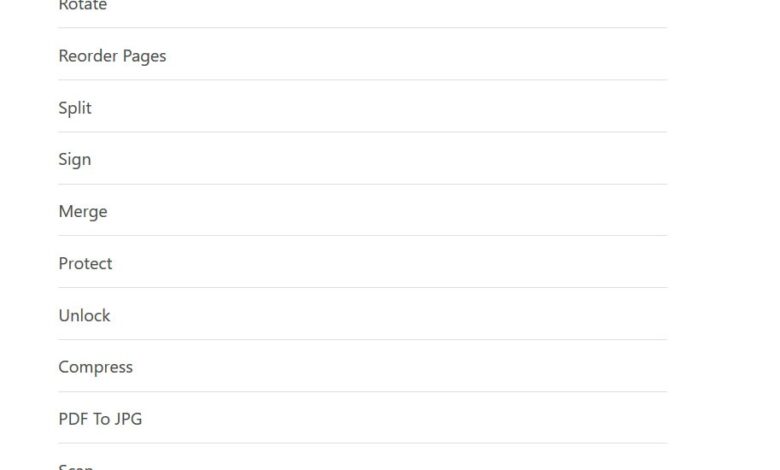Select the Protect menu entry
This screenshot has width=780, height=470.
[x=85, y=264]
